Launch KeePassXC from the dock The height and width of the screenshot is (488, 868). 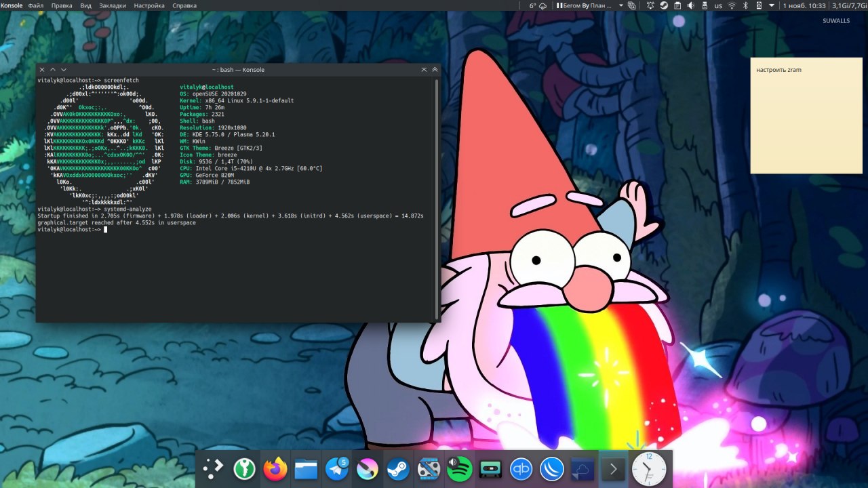[244, 468]
